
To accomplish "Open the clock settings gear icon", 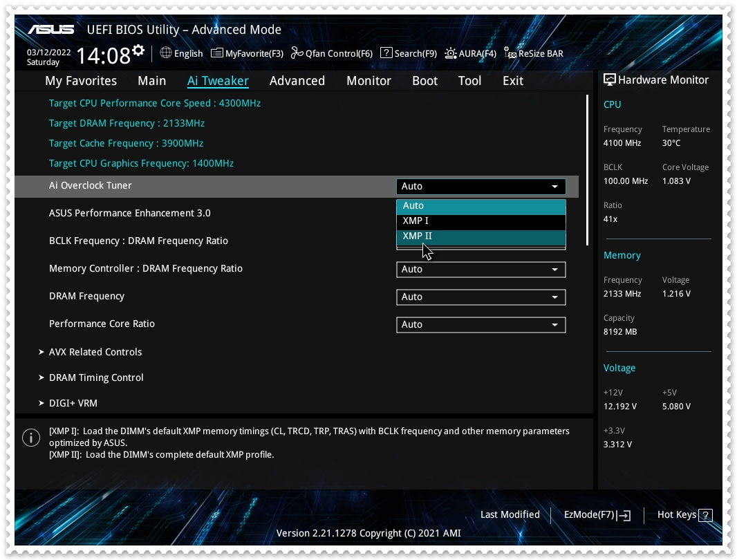I will click(x=138, y=50).
